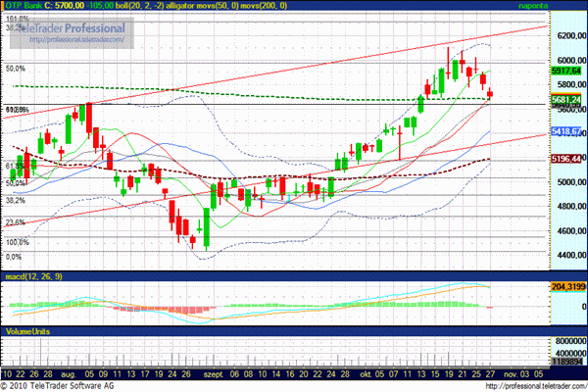Click the blue 5418,67 price tag
This screenshot has height=392, width=588.
[x=566, y=131]
